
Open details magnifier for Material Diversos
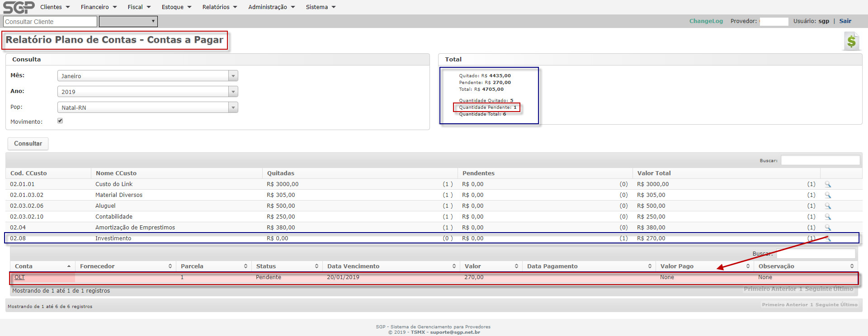828,195
